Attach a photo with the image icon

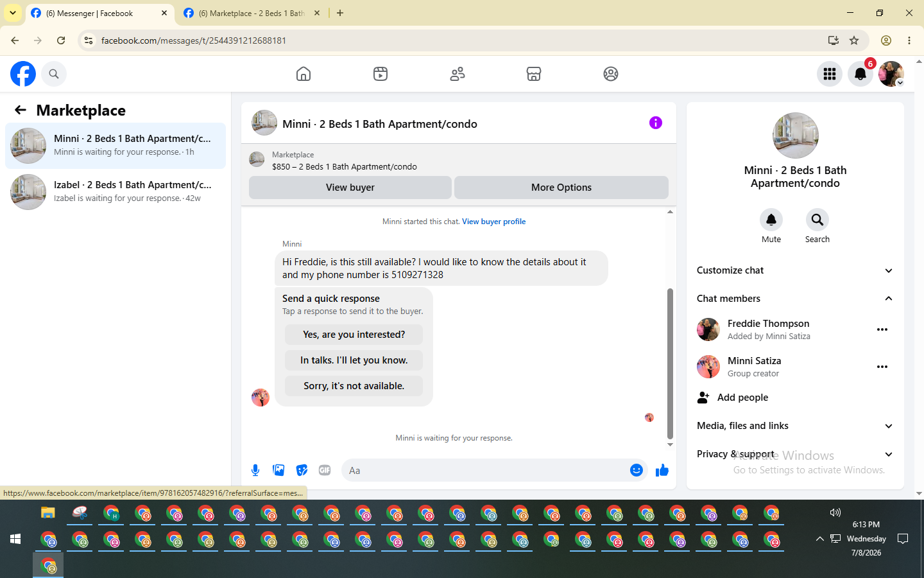click(x=278, y=470)
